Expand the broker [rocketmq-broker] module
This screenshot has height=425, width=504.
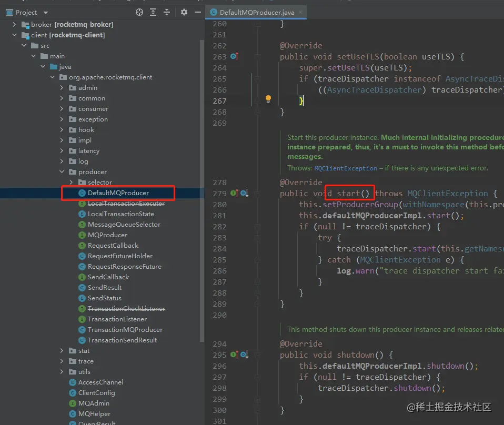coord(14,24)
